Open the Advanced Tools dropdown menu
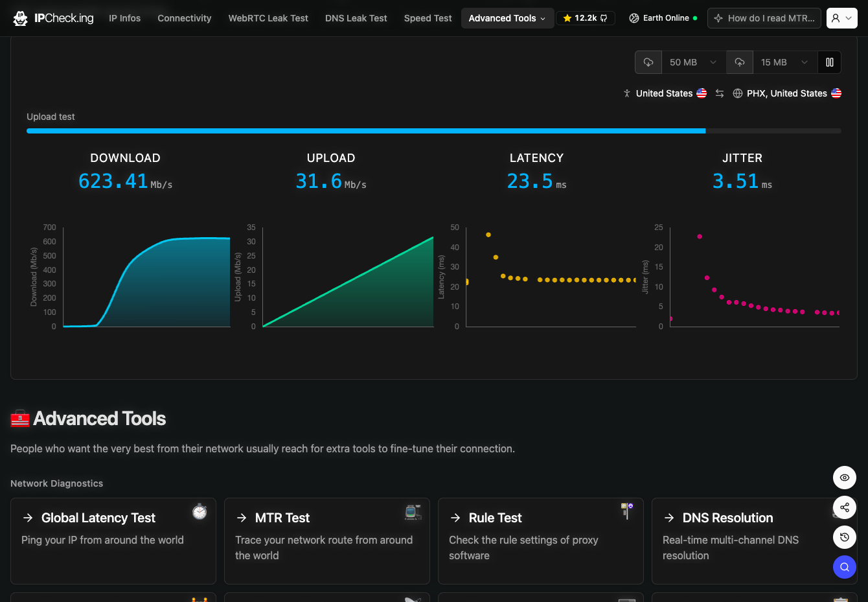Screen dimensions: 868x602 507,18
